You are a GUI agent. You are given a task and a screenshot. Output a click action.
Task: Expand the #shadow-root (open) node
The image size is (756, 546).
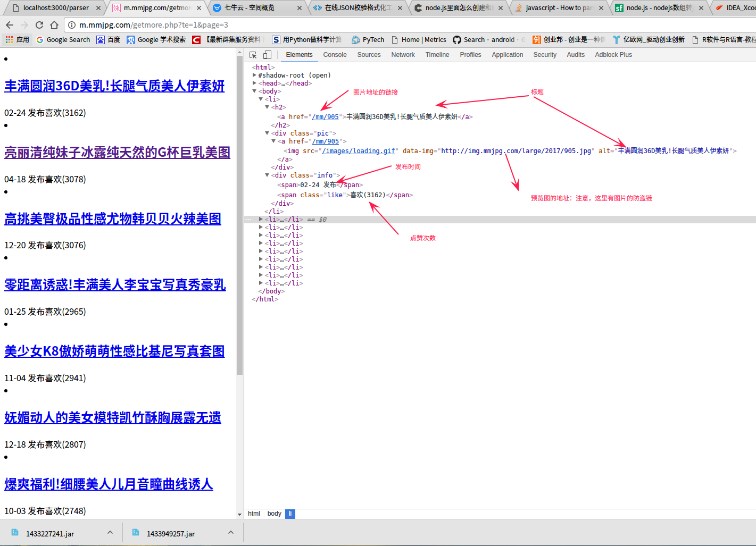coord(254,75)
